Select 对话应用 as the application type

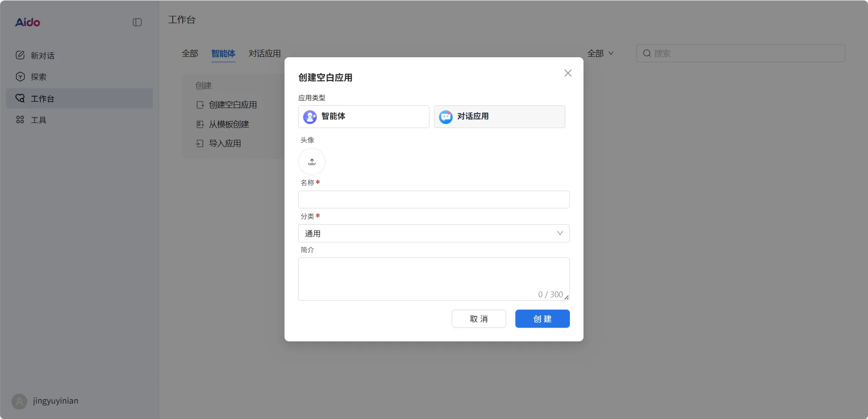tap(499, 117)
